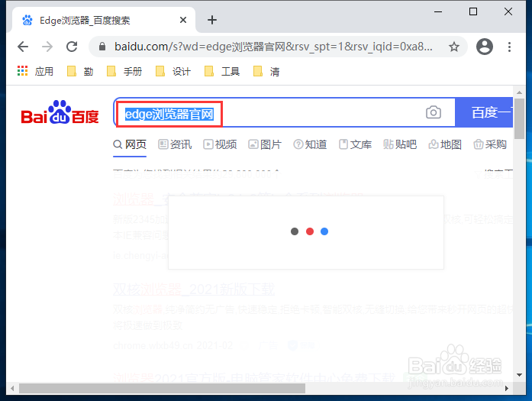Image resolution: width=532 pixels, height=401 pixels.
Task: Switch to the 视频 tab
Action: click(220, 144)
